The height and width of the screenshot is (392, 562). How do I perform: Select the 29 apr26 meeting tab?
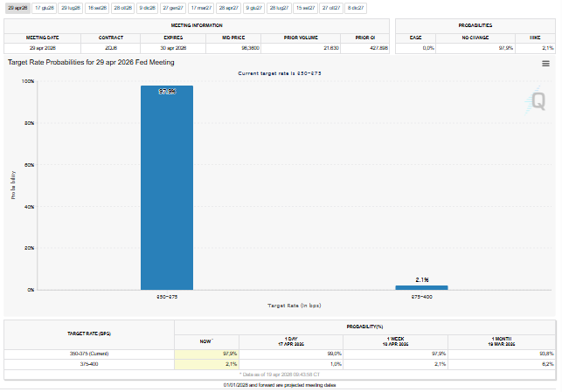[17, 7]
